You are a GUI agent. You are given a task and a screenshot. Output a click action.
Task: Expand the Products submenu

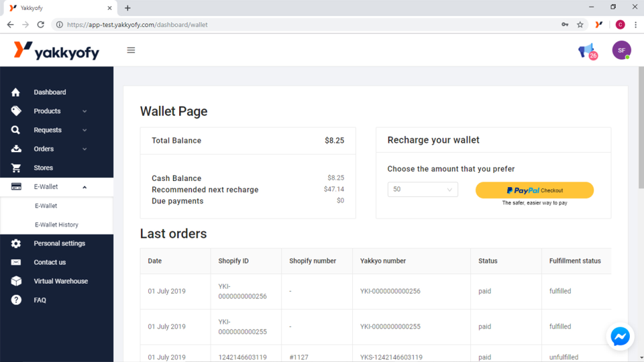pyautogui.click(x=85, y=111)
